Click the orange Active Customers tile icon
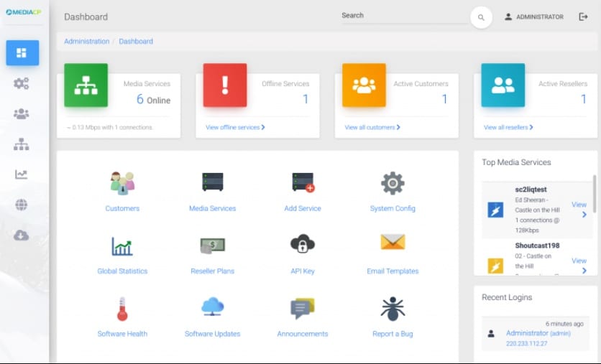The height and width of the screenshot is (364, 601). (x=364, y=85)
